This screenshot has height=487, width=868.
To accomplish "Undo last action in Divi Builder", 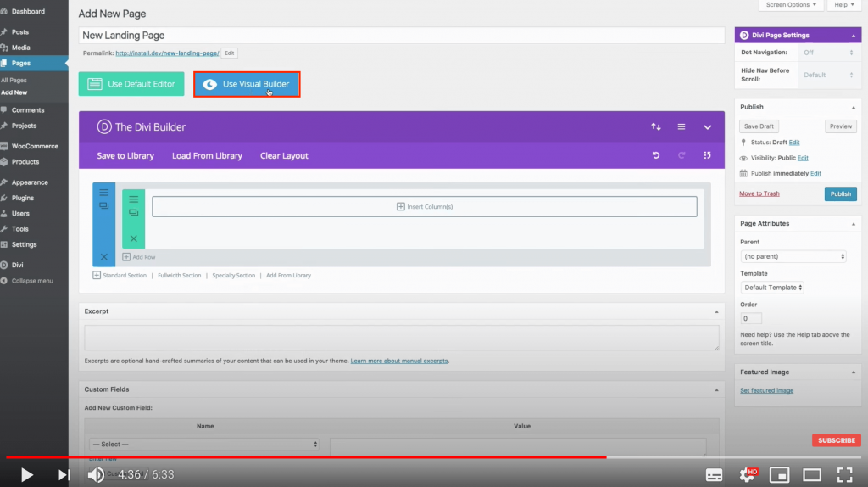I will coord(656,155).
